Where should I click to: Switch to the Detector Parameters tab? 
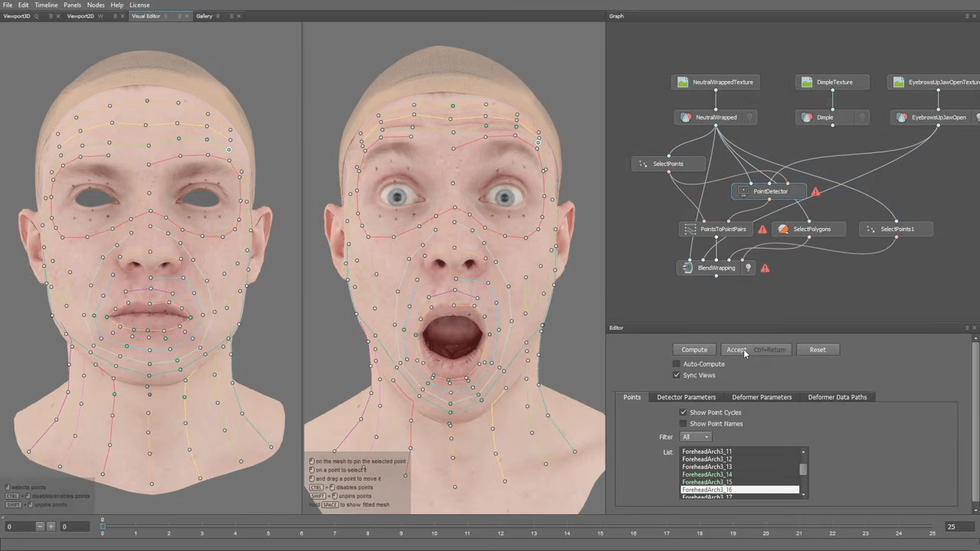click(686, 397)
